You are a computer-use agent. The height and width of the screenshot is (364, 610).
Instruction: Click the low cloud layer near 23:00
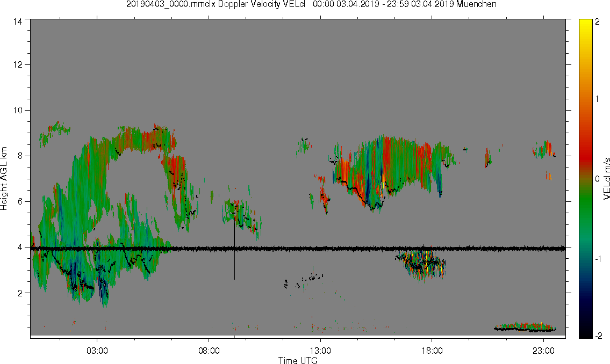(x=525, y=327)
